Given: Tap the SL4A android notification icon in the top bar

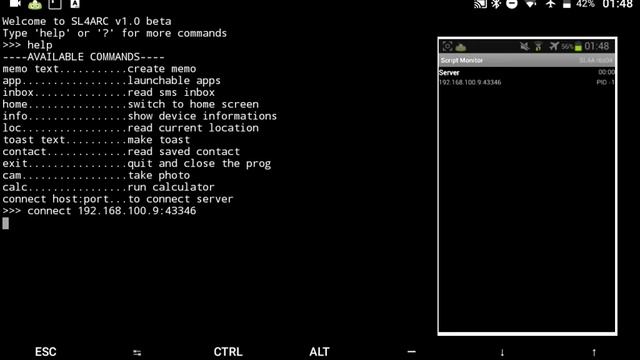Looking at the screenshot, I should coord(35,4).
